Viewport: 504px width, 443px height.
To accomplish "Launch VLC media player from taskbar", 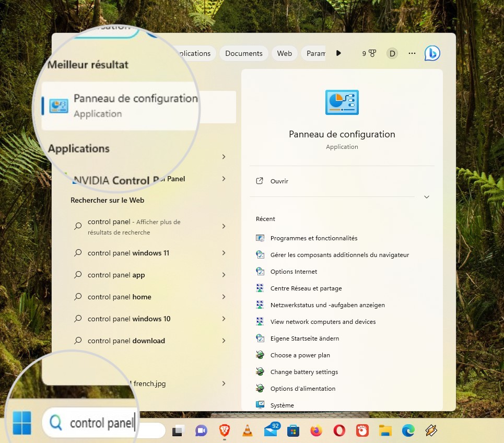I will [x=247, y=430].
